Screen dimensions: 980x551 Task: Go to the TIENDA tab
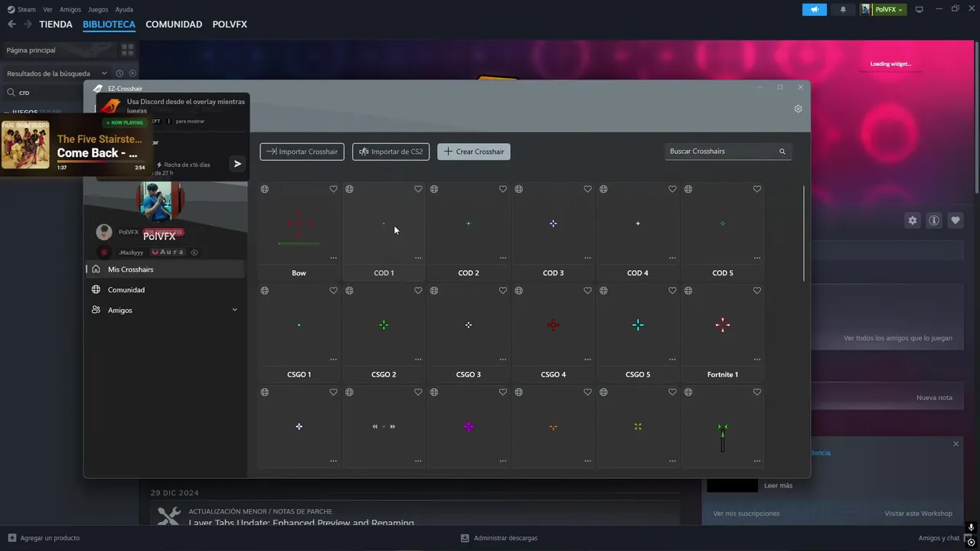click(56, 24)
